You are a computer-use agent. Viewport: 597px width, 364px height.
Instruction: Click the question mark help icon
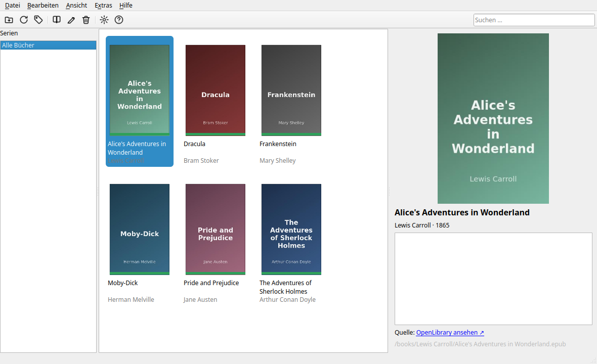119,20
